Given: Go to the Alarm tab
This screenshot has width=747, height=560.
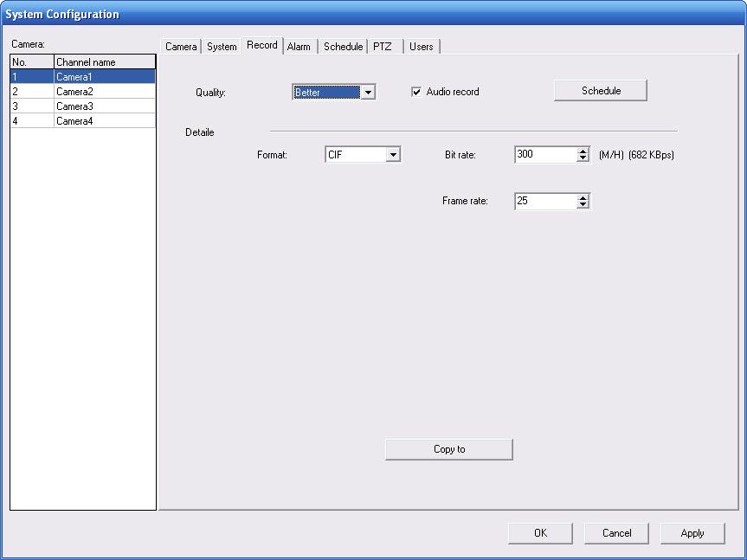Looking at the screenshot, I should (x=299, y=47).
